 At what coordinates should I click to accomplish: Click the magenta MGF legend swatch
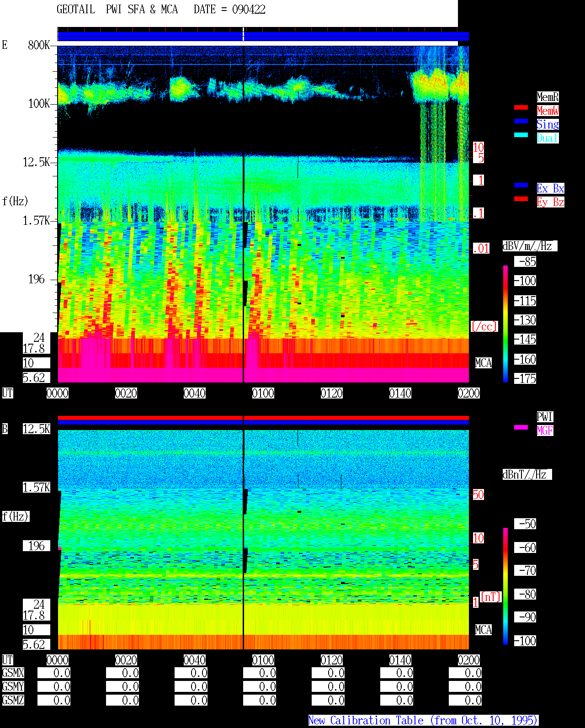pos(521,427)
